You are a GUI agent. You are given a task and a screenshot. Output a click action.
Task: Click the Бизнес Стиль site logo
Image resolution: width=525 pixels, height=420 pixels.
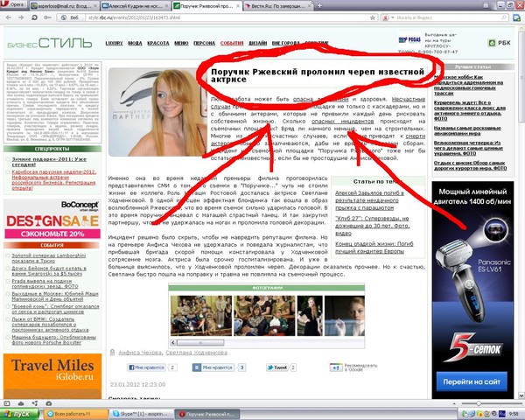(x=50, y=44)
